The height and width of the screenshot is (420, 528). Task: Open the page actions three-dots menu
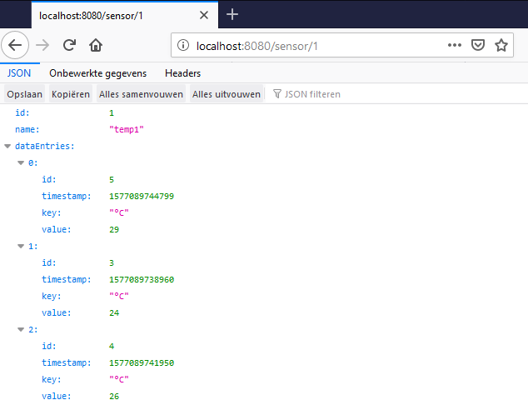click(x=455, y=45)
